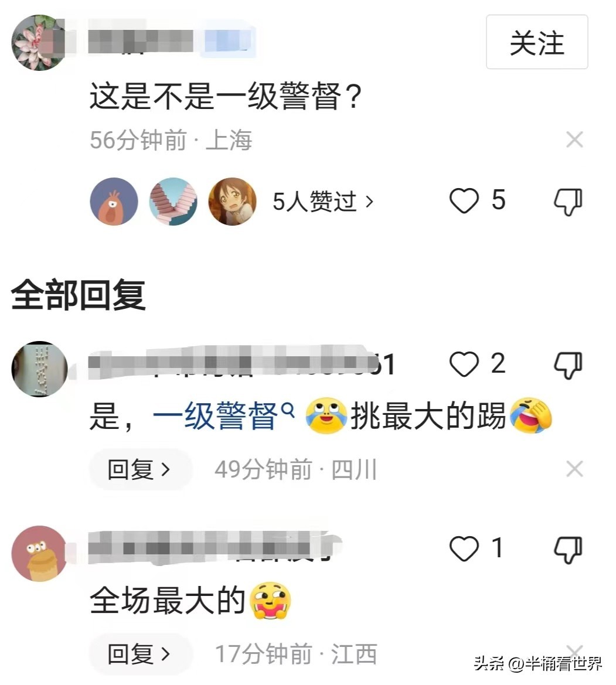The image size is (616, 685).
Task: Like the main comment with heart icon
Action: [x=464, y=201]
